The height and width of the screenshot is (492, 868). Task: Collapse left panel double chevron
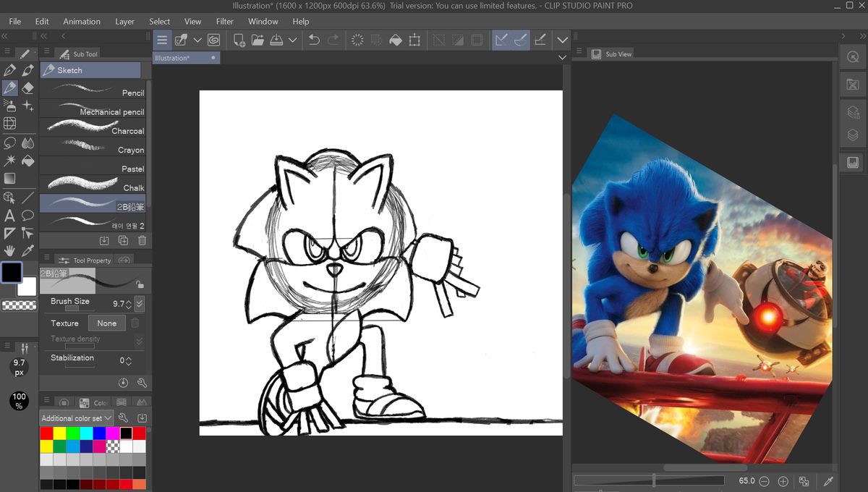pyautogui.click(x=4, y=35)
